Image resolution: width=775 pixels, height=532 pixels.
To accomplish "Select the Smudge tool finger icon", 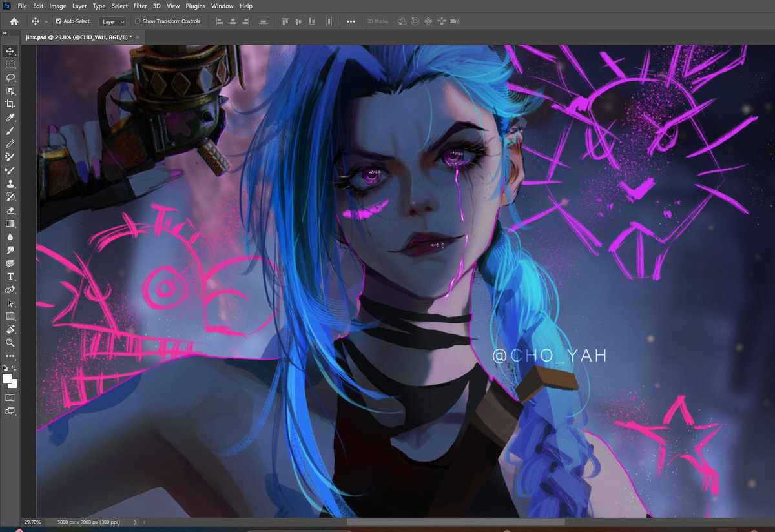I will click(10, 250).
